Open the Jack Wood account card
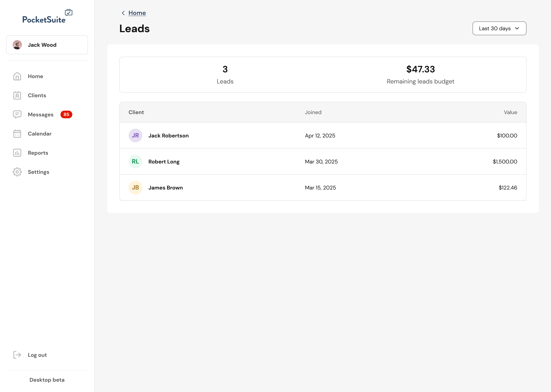551x392 pixels. pyautogui.click(x=47, y=45)
